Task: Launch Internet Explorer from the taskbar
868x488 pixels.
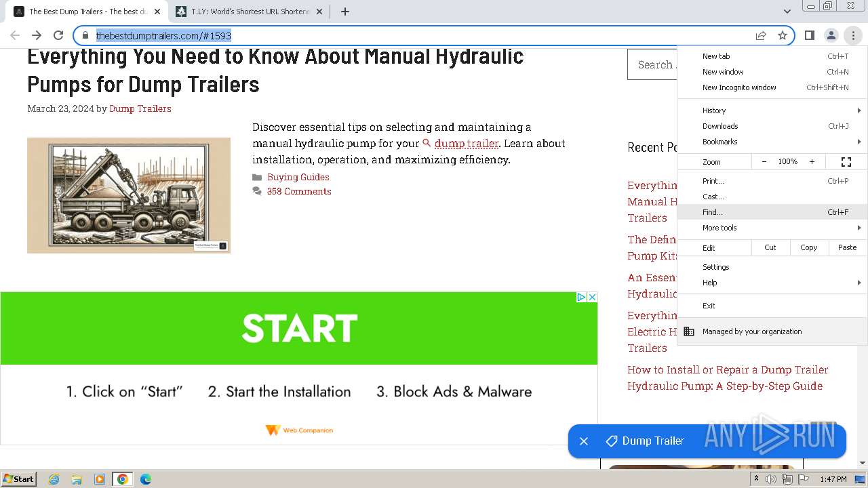Action: coord(54,479)
